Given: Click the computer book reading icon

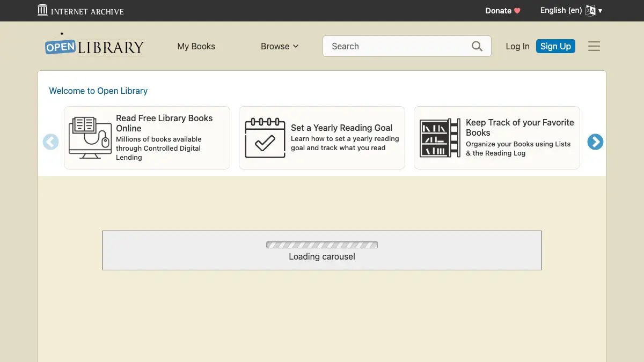Looking at the screenshot, I should pyautogui.click(x=90, y=138).
